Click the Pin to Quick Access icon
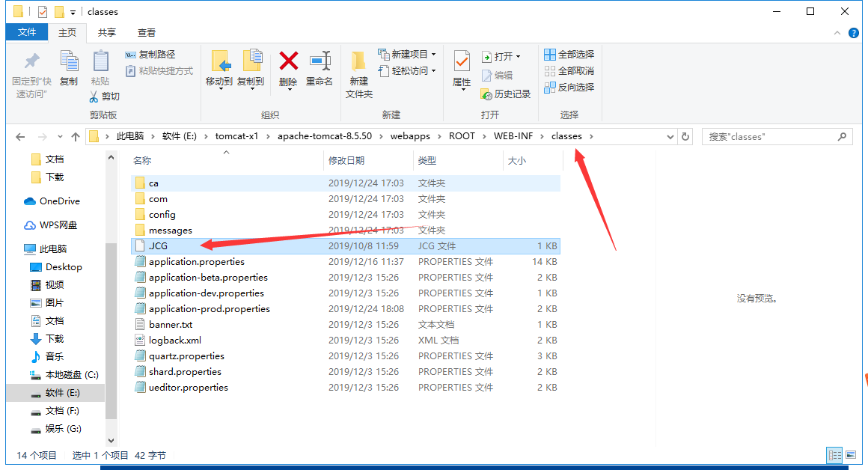Viewport: 868px width, 470px height. coord(31,61)
